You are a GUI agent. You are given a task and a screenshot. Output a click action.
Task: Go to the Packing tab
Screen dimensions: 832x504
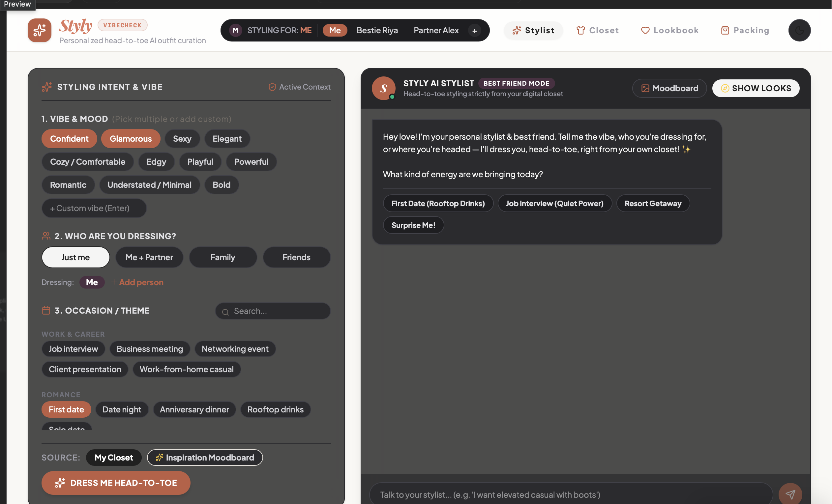(745, 30)
